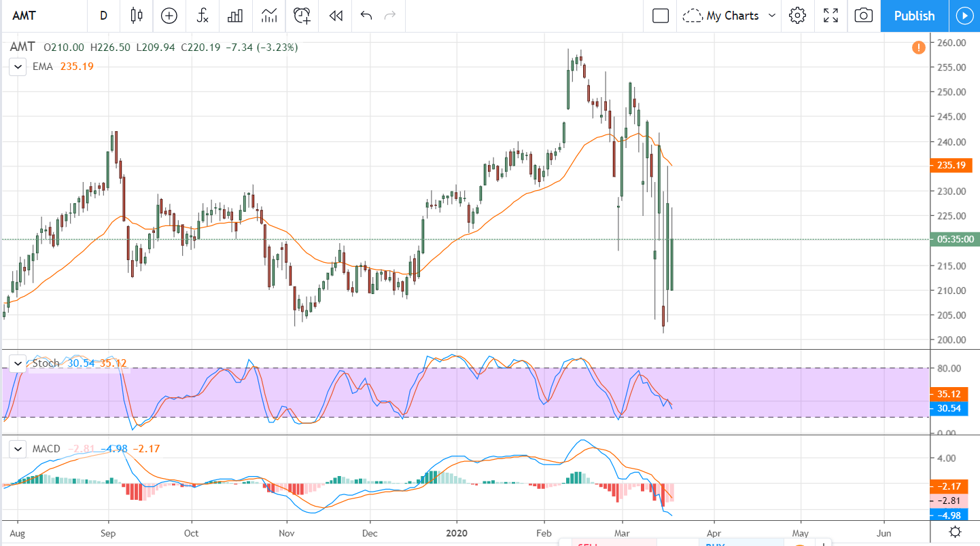Take a chart snapshot with the camera

[x=864, y=16]
